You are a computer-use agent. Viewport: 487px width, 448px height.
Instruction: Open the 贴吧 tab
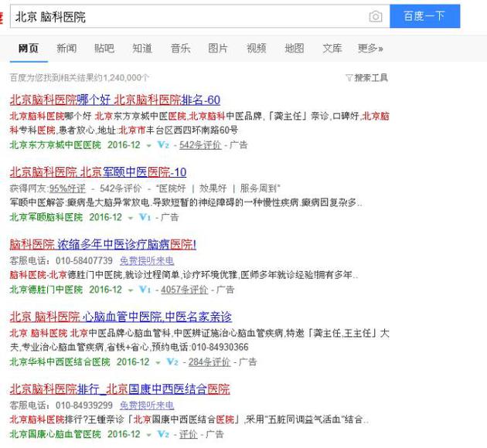[x=104, y=49]
